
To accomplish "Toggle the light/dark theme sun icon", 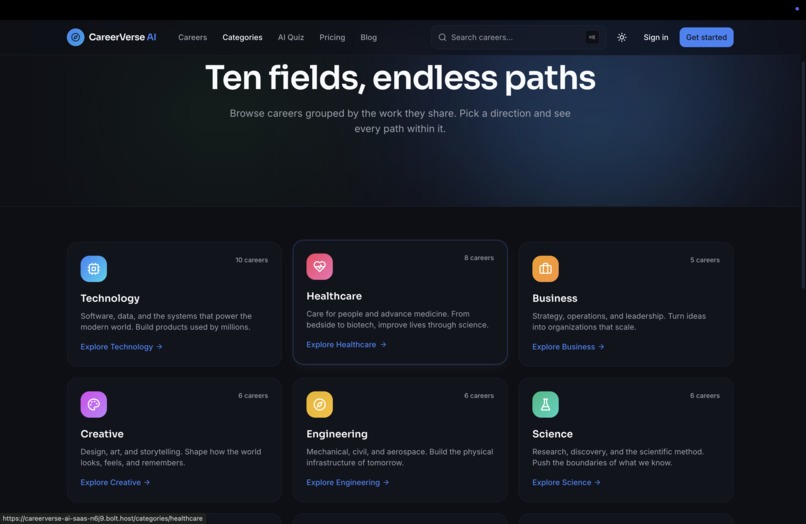I will pyautogui.click(x=622, y=38).
